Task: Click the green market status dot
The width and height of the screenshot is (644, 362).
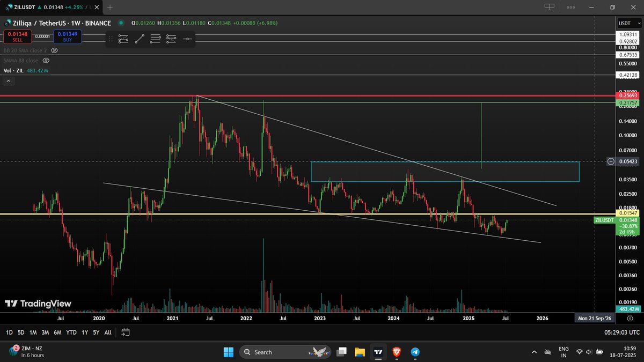Action: point(121,23)
